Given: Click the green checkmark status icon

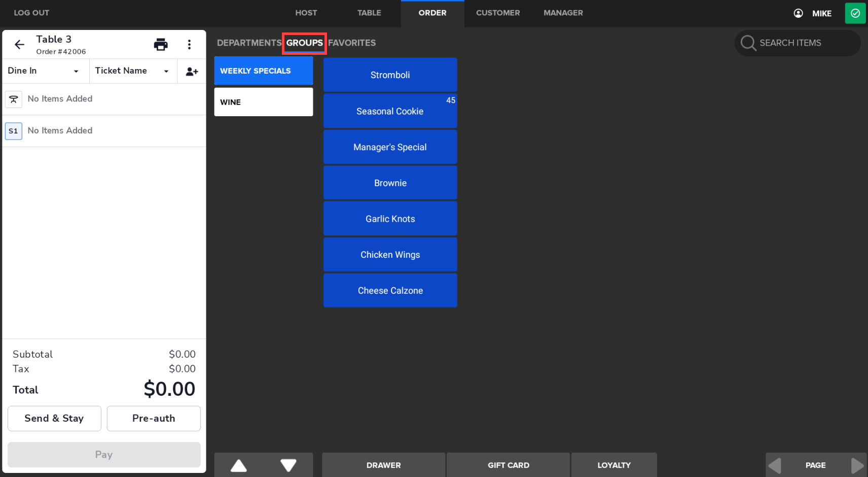Looking at the screenshot, I should point(855,13).
